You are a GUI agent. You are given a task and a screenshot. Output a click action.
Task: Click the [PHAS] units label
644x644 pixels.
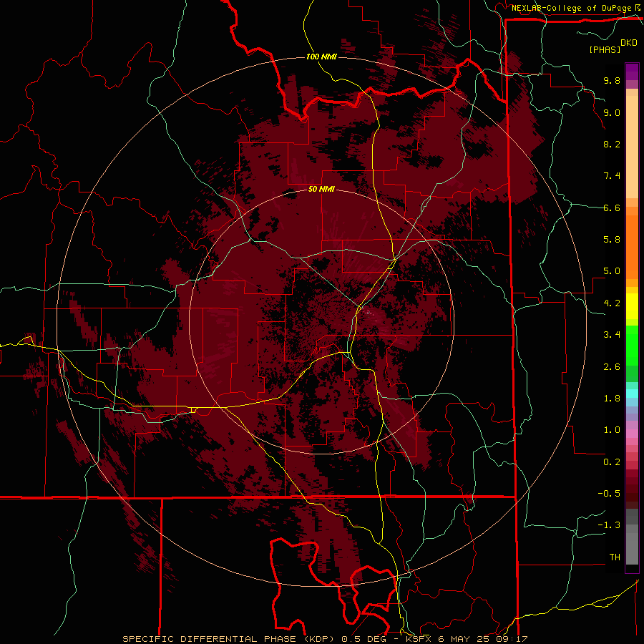click(x=605, y=49)
